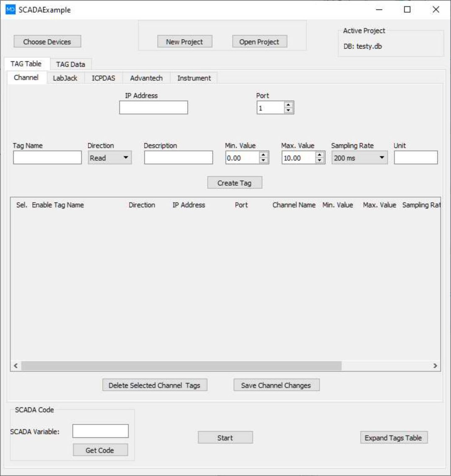This screenshot has height=476, width=451.
Task: Open the Advantech tab
Action: (146, 78)
